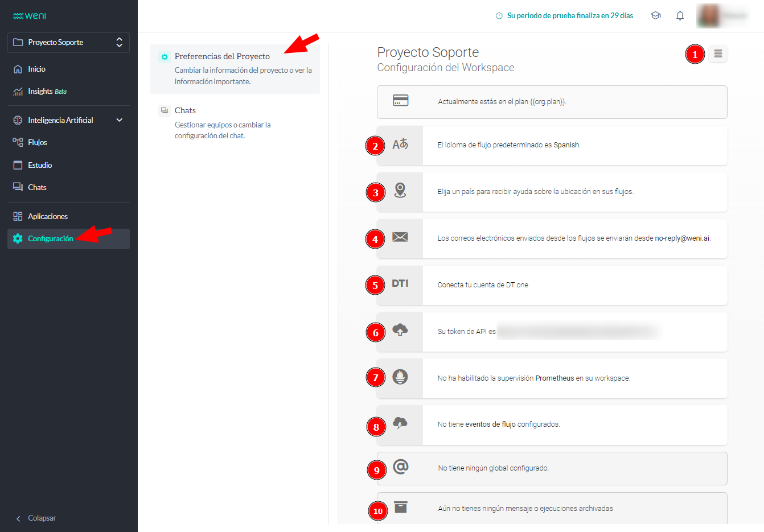
Task: Go to Flujos in sidebar
Action: (38, 142)
